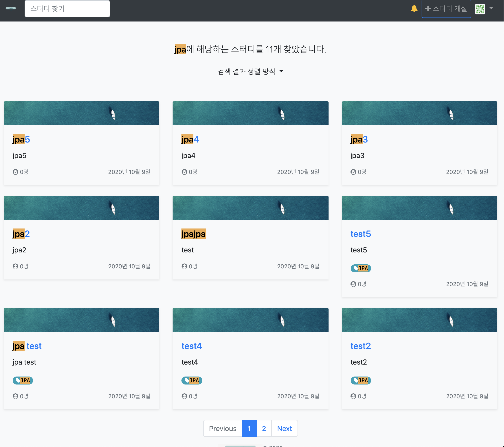
Task: Expand the profile avatar dropdown menu
Action: pos(480,9)
